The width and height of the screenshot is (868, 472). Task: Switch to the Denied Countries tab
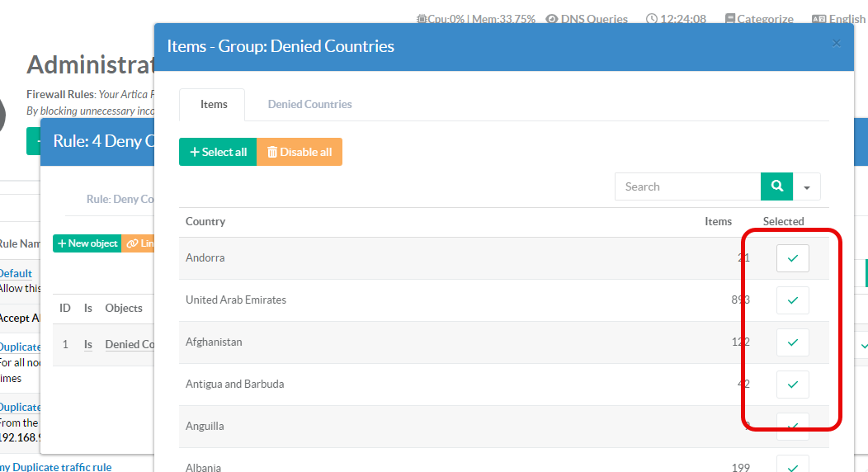point(309,104)
